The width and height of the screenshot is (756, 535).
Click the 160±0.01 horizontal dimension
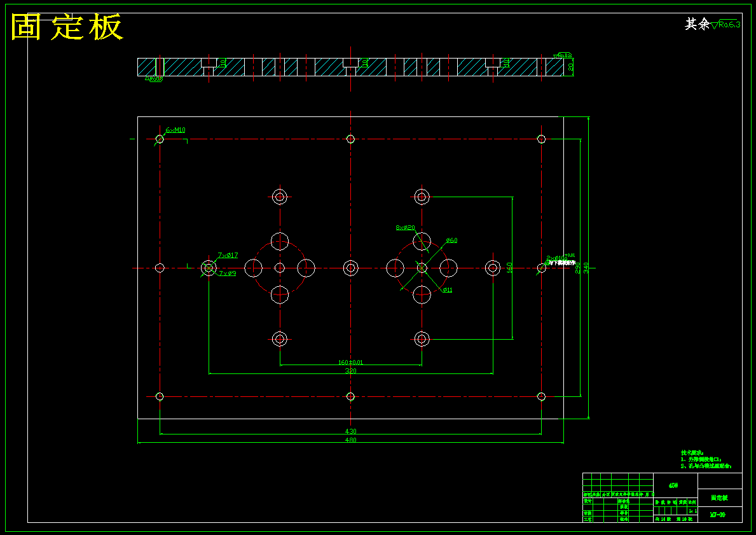[350, 362]
